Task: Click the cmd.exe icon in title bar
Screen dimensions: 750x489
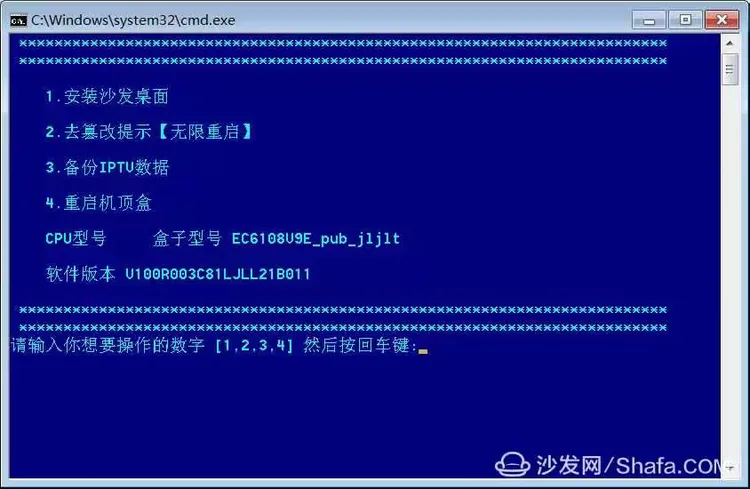Action: [18, 21]
